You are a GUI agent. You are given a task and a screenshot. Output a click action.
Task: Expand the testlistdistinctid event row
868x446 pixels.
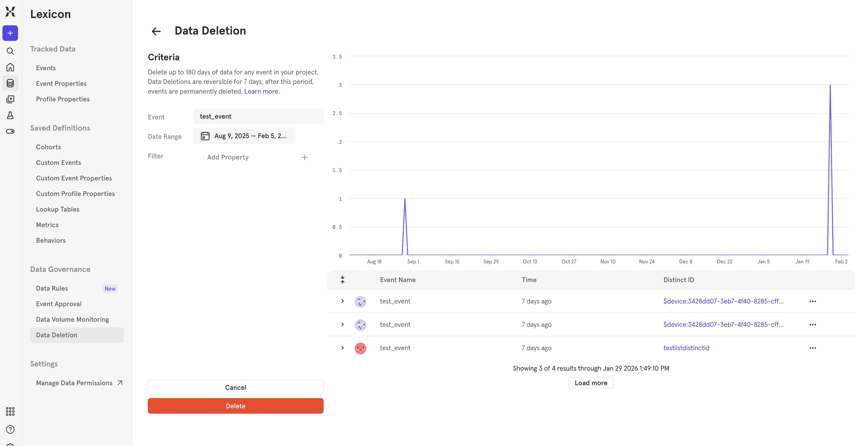click(342, 348)
